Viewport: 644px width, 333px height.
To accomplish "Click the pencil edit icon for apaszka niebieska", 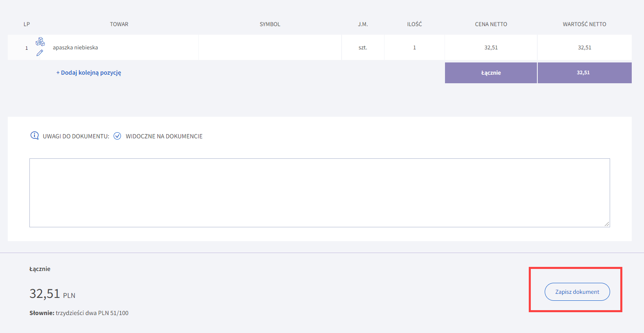I will point(40,53).
